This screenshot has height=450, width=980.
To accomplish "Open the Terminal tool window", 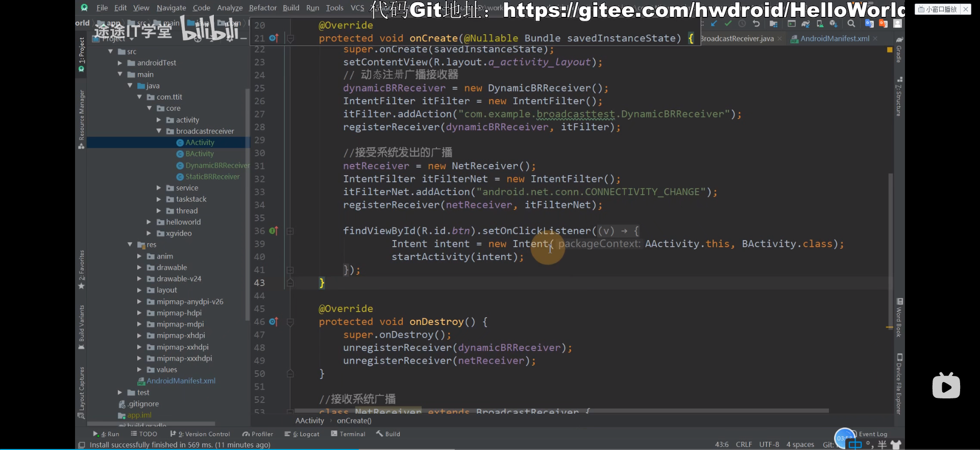I will [x=348, y=434].
